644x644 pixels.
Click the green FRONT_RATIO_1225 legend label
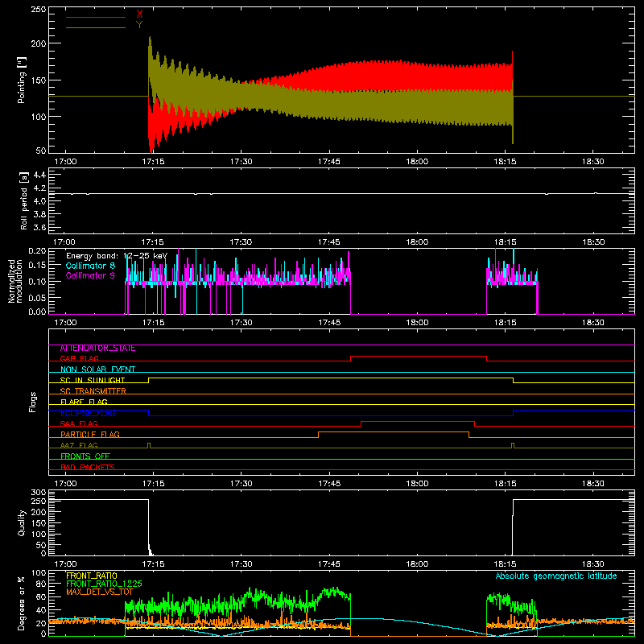(104, 584)
